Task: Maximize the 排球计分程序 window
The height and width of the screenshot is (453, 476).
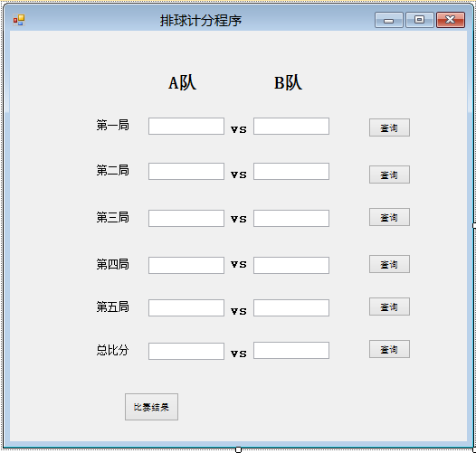Action: tap(420, 20)
